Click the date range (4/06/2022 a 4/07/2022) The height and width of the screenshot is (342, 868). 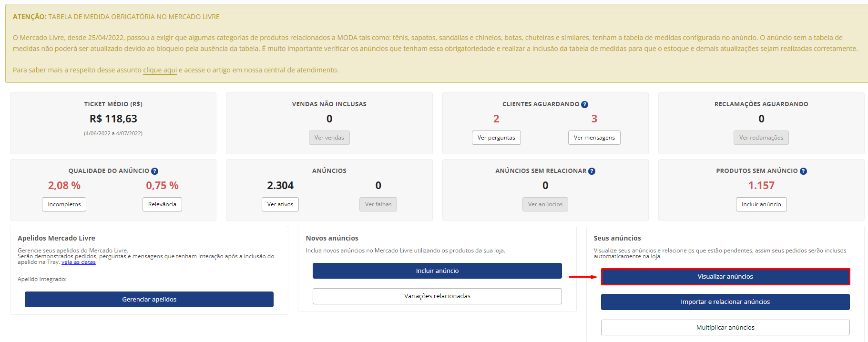point(113,133)
